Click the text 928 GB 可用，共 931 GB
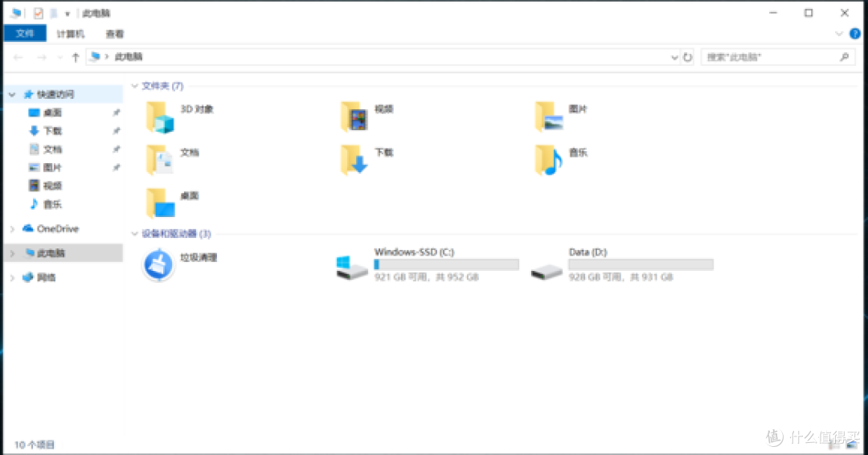Viewport: 868px width, 455px height. (x=620, y=277)
